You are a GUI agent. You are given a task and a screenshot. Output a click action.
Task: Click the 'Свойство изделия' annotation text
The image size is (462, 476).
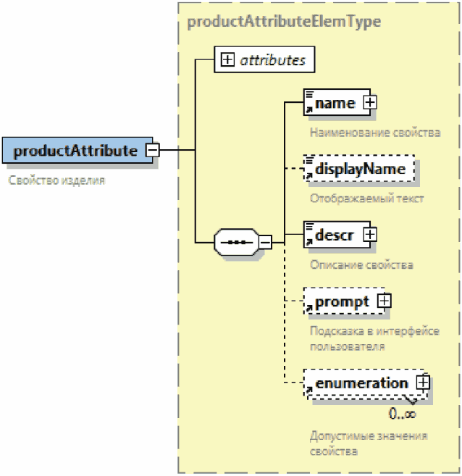(x=56, y=180)
